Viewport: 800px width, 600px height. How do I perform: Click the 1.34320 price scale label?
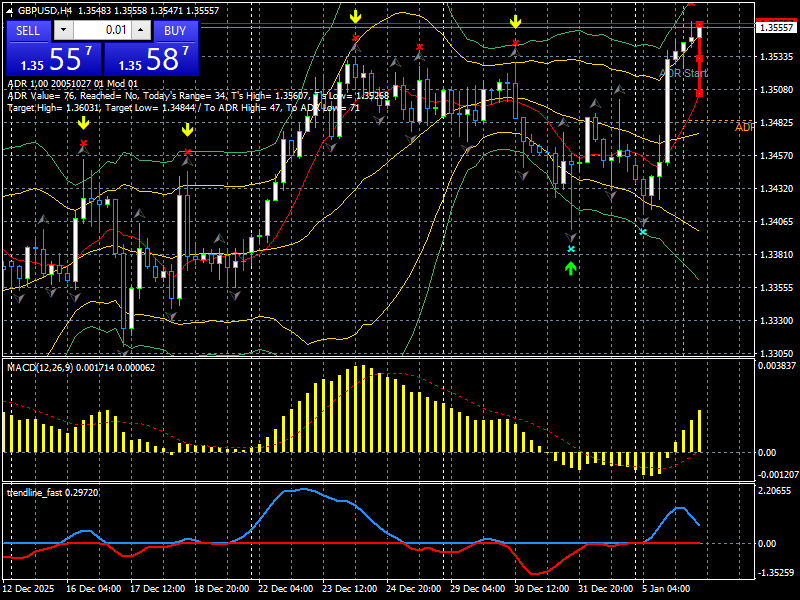(x=776, y=188)
